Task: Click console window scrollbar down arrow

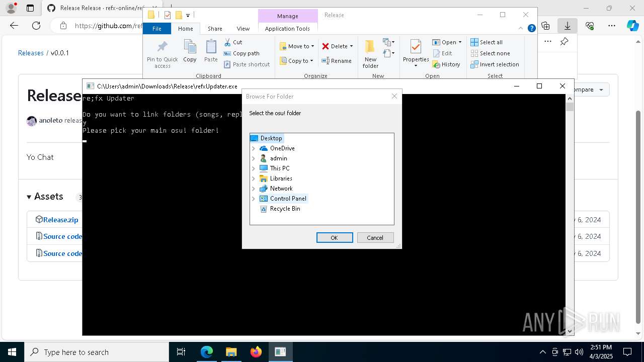Action: pyautogui.click(x=570, y=331)
